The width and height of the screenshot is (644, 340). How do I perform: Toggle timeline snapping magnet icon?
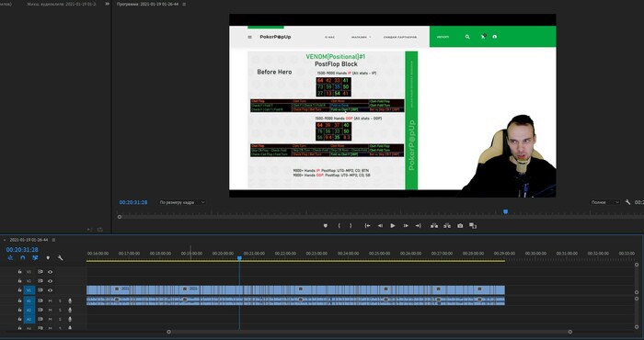pos(23,258)
